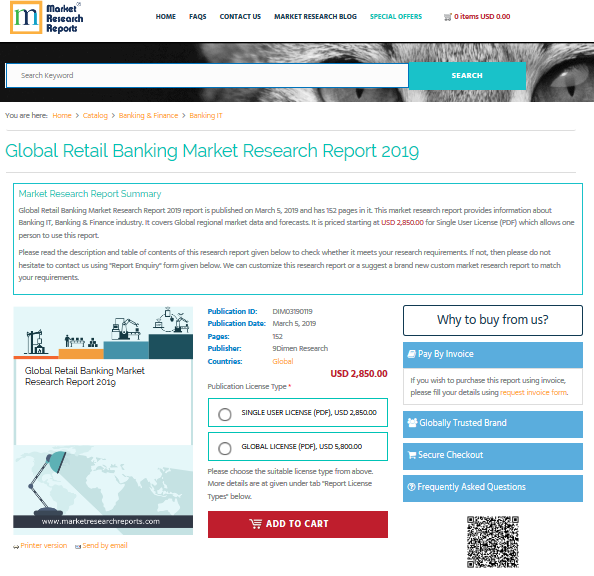The width and height of the screenshot is (594, 576).
Task: Click the Pay By Invoice icon
Action: pyautogui.click(x=411, y=354)
